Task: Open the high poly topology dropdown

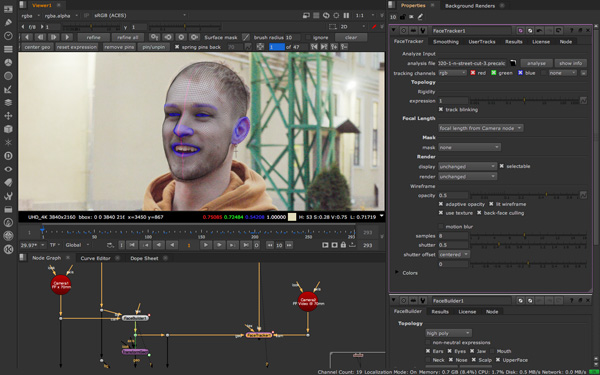Action: 448,333
